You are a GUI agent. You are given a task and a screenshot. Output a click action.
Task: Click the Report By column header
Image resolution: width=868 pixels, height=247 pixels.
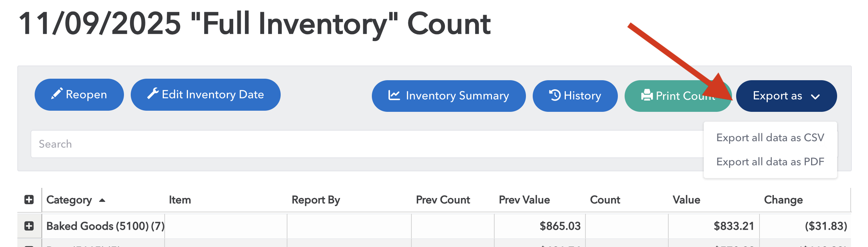click(x=316, y=200)
